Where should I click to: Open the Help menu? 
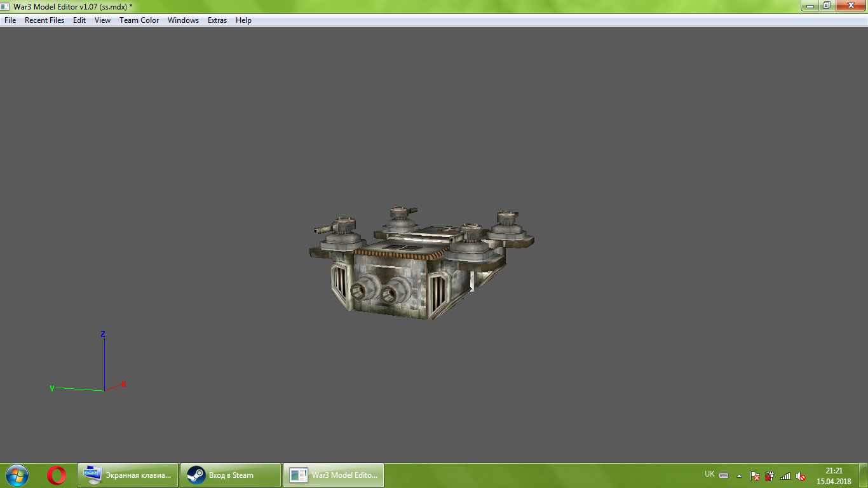pyautogui.click(x=243, y=20)
